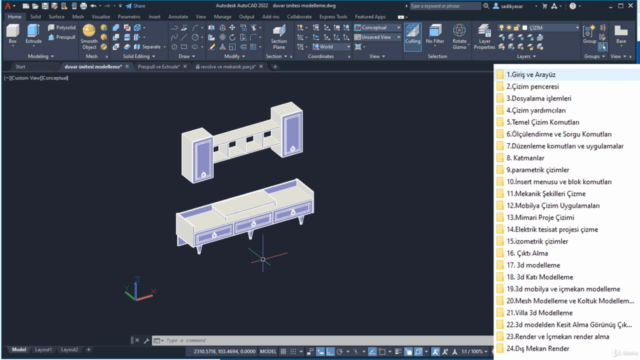Viewport: 640px width, 360px height.
Task: Select the Rotate tool in Modify panel
Action: [232, 37]
